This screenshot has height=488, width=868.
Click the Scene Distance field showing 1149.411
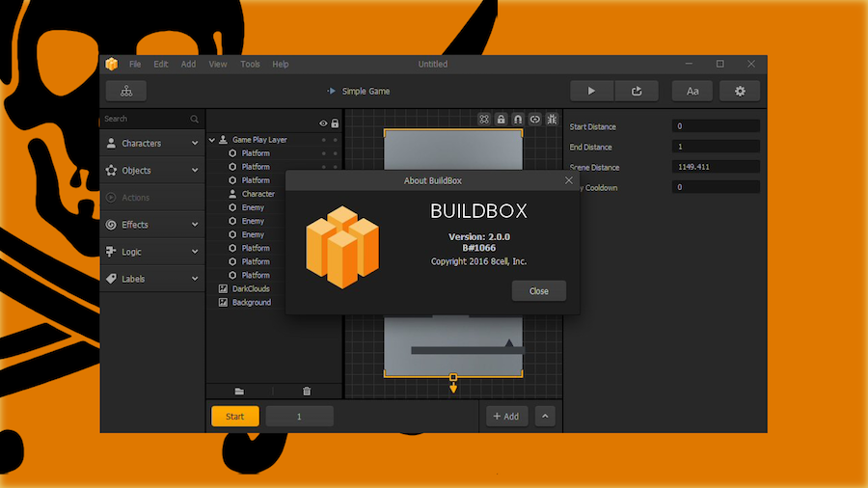tap(716, 167)
